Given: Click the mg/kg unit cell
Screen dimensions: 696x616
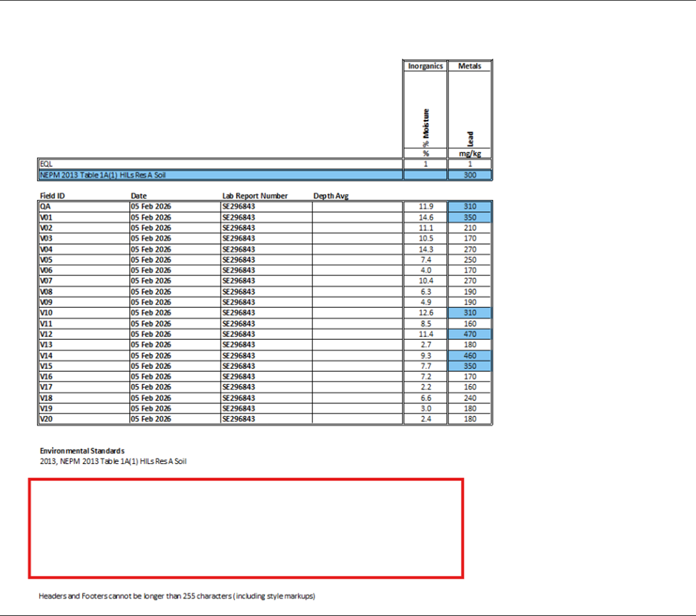Looking at the screenshot, I should click(470, 153).
